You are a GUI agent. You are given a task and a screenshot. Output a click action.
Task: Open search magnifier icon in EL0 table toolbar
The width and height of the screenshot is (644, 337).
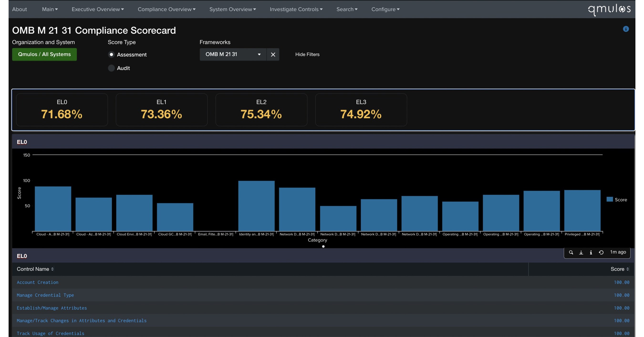571,252
